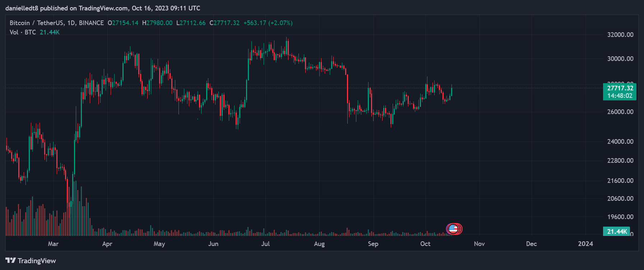Click the Mar label on time axis

tap(53, 244)
